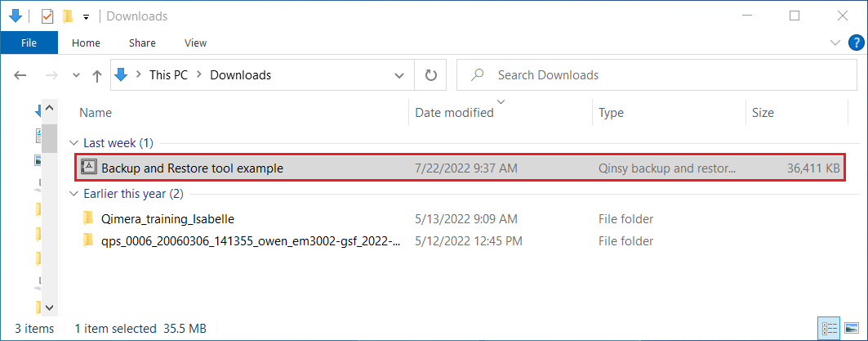
Task: Refresh the Downloads folder view
Action: pyautogui.click(x=431, y=75)
